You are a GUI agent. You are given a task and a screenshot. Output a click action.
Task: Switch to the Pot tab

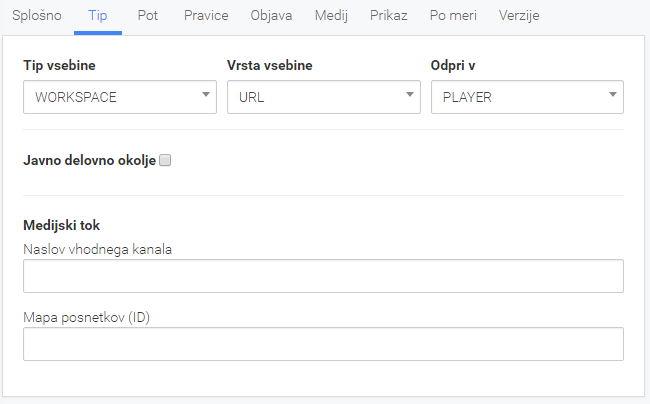148,15
